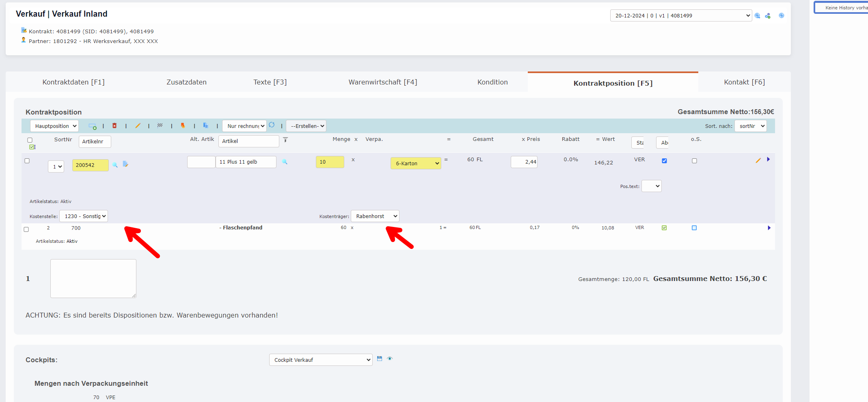This screenshot has height=402, width=868.
Task: Click the refresh icon beside Nur rechnung
Action: pos(272,125)
